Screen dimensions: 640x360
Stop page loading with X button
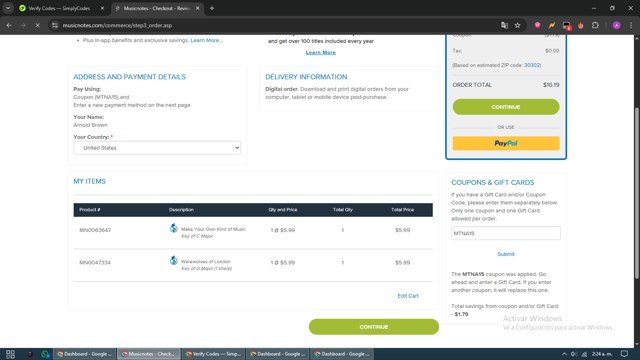coord(37,25)
